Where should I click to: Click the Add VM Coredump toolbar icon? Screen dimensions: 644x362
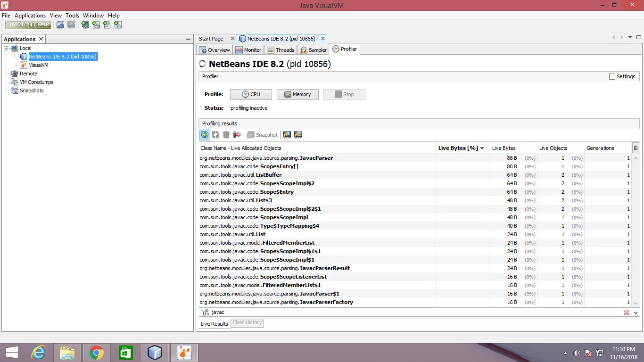click(x=107, y=25)
